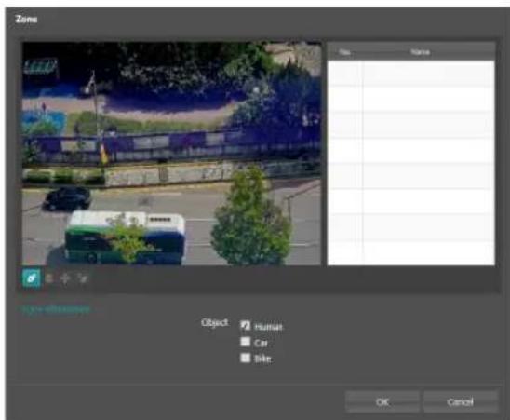The image size is (510, 420).
Task: Click the No. column header
Action: (344, 52)
